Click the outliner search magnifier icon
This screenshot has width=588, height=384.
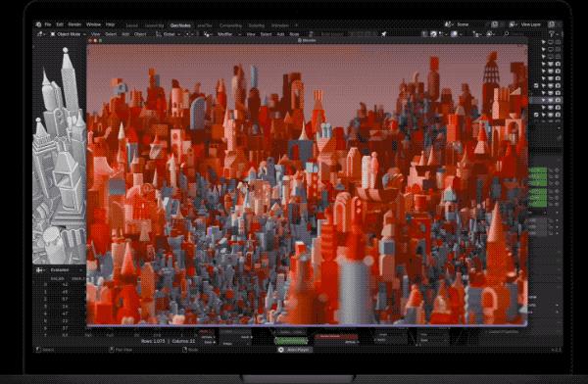507,33
